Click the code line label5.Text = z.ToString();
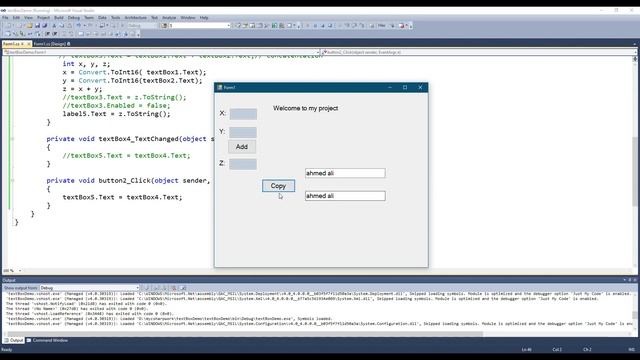Image resolution: width=640 pixels, height=360 pixels. 116,114
